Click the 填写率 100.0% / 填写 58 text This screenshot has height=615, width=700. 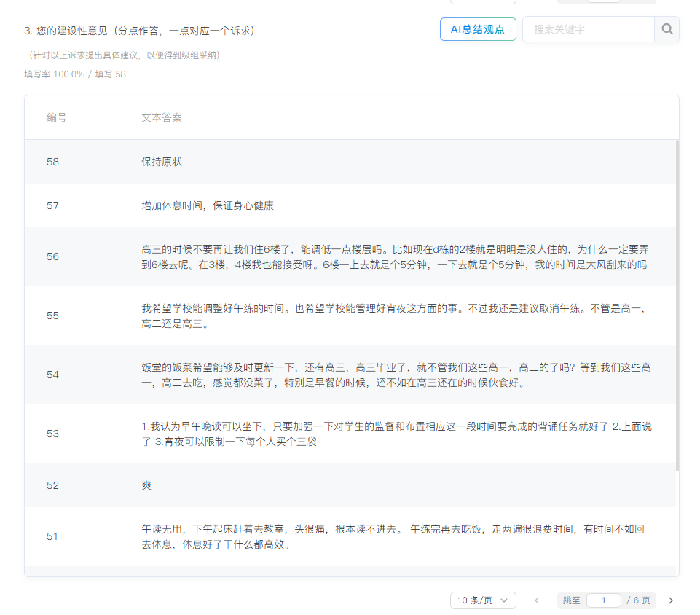tap(75, 74)
